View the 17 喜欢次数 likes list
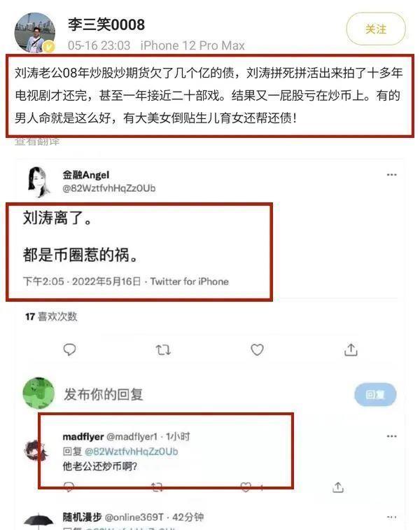The image size is (420, 530). pyautogui.click(x=51, y=316)
